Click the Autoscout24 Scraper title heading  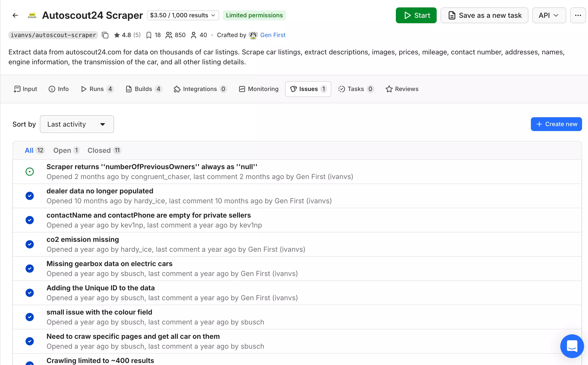(x=92, y=15)
